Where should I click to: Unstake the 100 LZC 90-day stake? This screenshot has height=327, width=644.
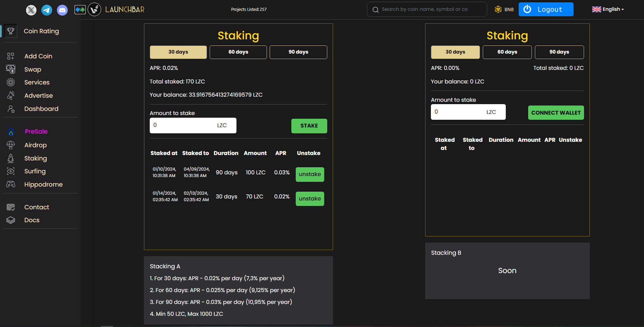click(x=310, y=174)
